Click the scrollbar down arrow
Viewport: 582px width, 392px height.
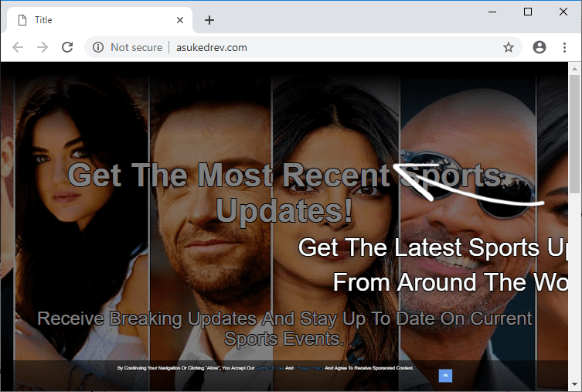click(574, 383)
